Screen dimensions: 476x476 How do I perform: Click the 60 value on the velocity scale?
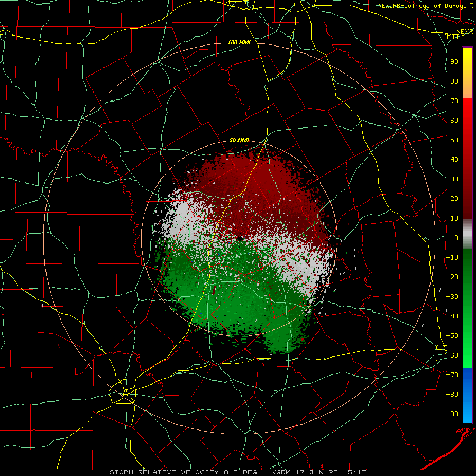coord(454,121)
